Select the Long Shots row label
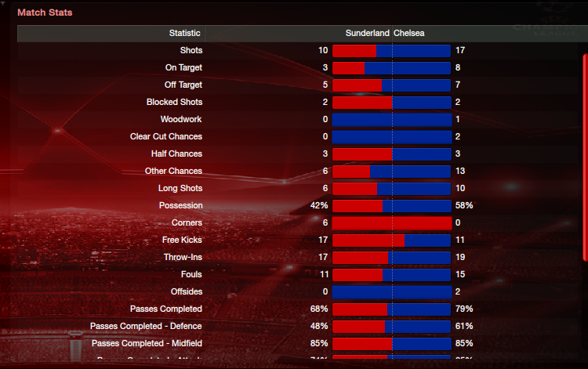 [x=180, y=189]
